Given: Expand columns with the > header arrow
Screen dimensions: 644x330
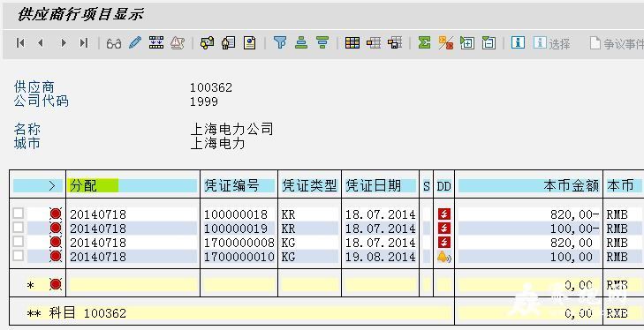Looking at the screenshot, I should [52, 186].
